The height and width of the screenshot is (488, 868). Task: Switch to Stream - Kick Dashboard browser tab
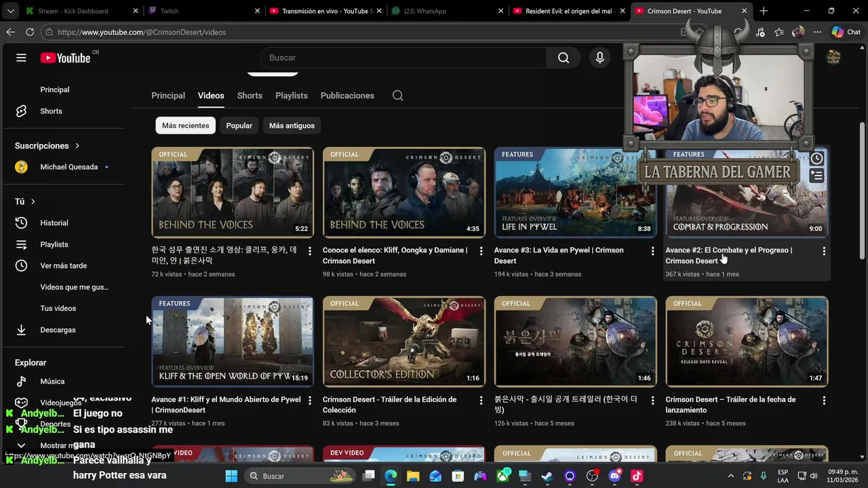point(81,11)
